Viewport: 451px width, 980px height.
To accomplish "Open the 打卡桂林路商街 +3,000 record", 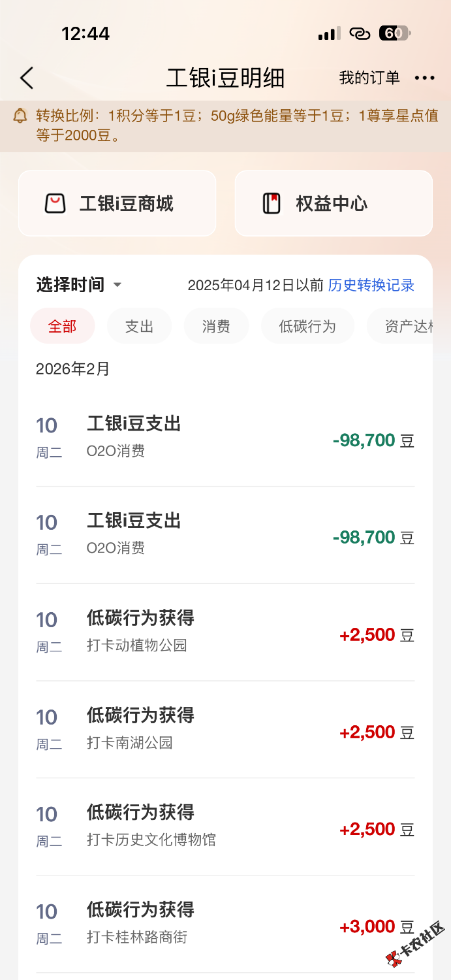I will pyautogui.click(x=225, y=924).
